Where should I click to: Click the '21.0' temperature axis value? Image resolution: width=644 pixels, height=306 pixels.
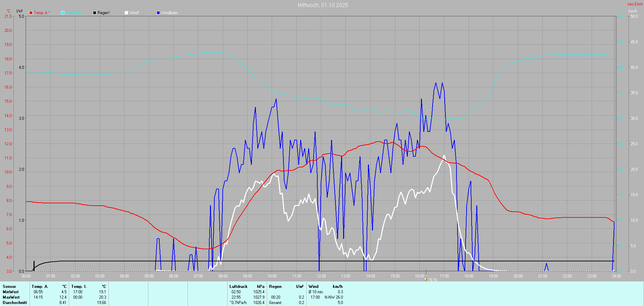[x=8, y=16]
